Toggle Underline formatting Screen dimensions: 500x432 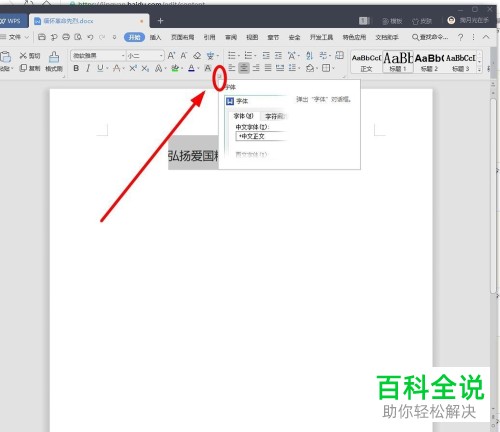(x=100, y=68)
